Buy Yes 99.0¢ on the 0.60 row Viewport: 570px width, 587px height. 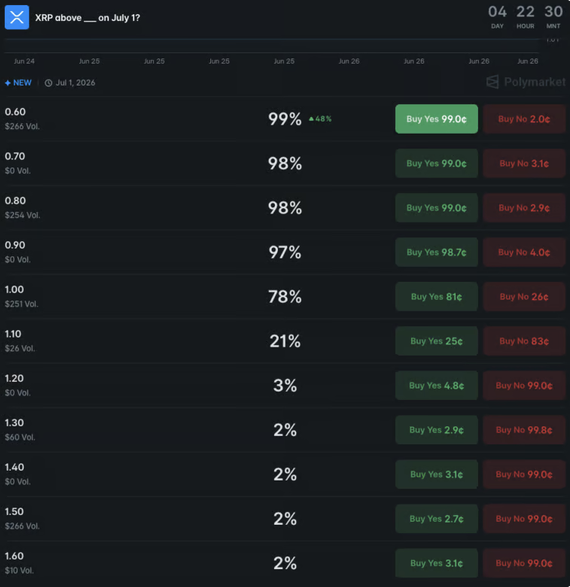pyautogui.click(x=436, y=119)
